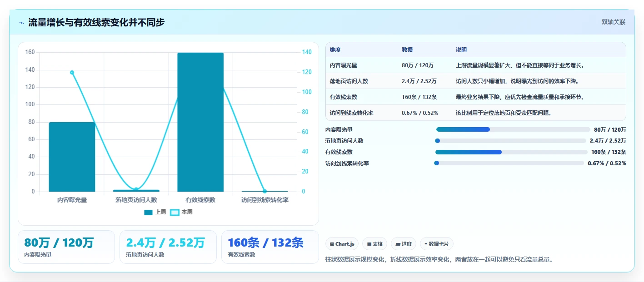Click the line point above 内容曝光量

tap(72, 72)
